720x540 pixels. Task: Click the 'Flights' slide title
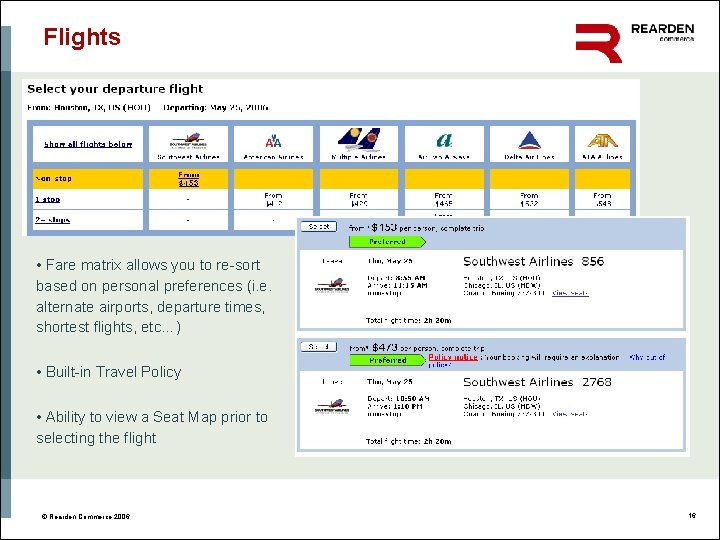tap(82, 37)
